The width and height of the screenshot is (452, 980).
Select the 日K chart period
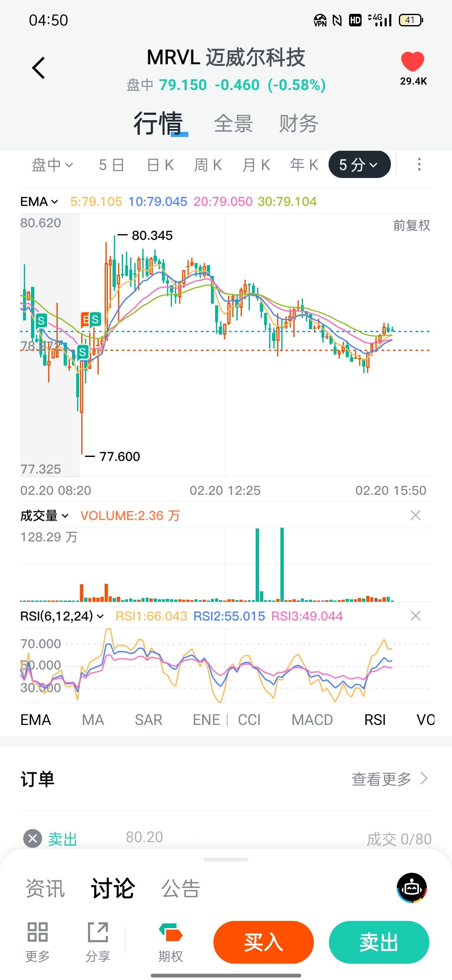(x=160, y=165)
